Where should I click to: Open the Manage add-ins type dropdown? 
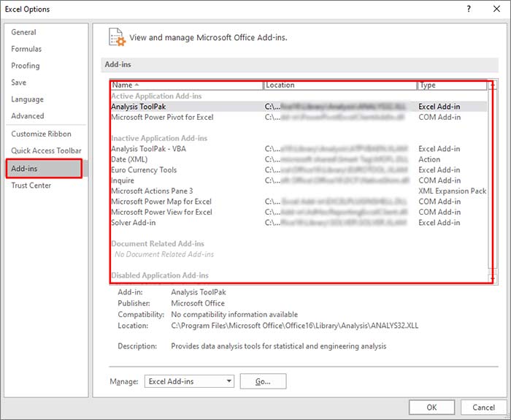click(189, 381)
